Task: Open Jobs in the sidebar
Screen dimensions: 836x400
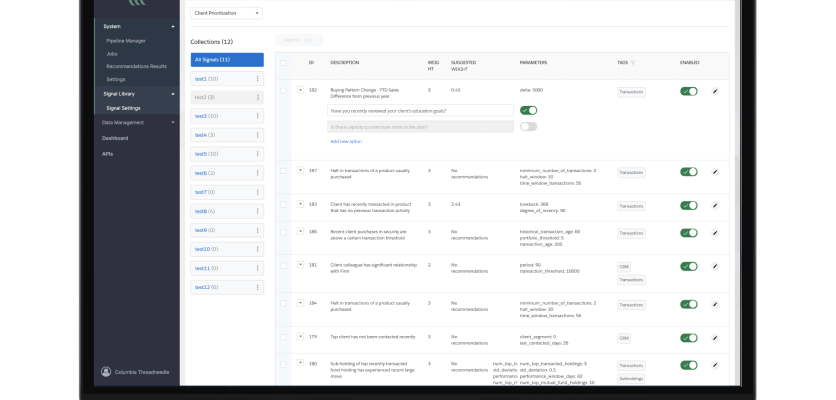Action: click(x=111, y=54)
